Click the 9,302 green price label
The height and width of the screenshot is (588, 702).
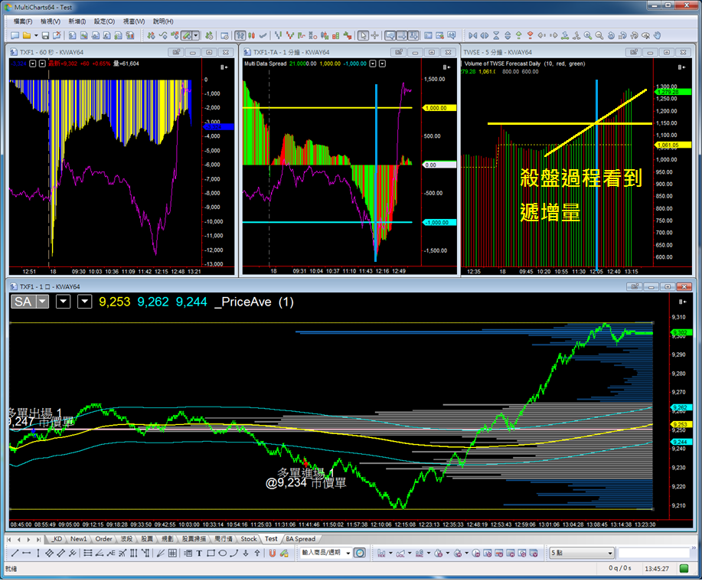tap(681, 332)
